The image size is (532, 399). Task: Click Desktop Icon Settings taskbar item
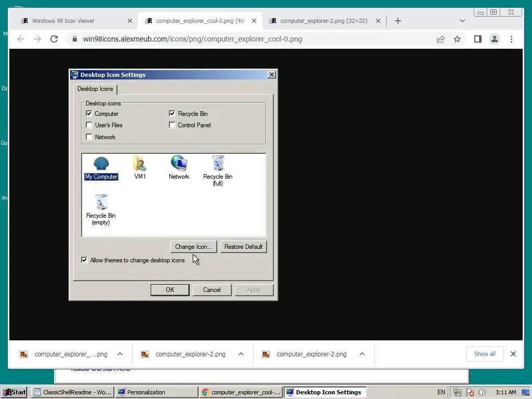(325, 392)
